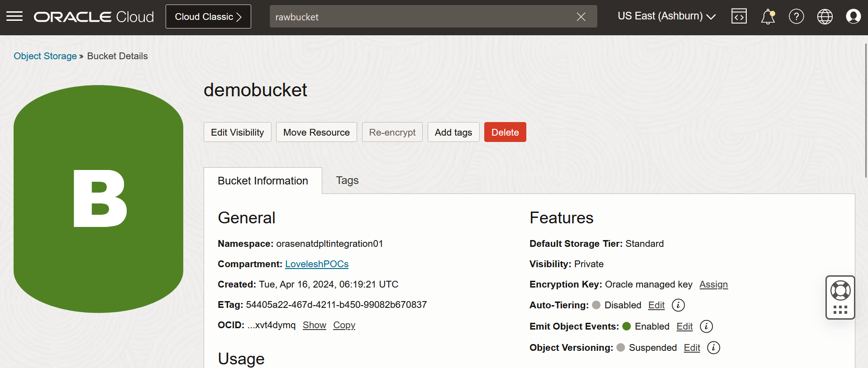868x368 pixels.
Task: Click the Features section heading
Action: click(x=562, y=218)
